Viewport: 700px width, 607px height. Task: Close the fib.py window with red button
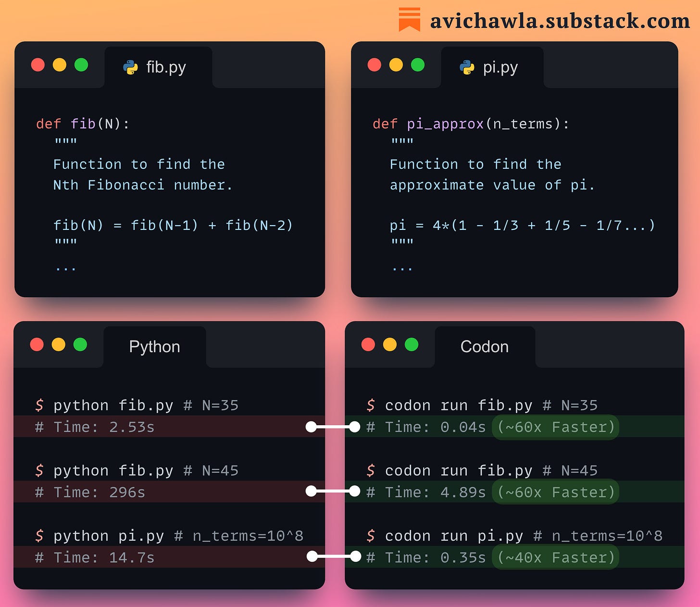[x=38, y=64]
